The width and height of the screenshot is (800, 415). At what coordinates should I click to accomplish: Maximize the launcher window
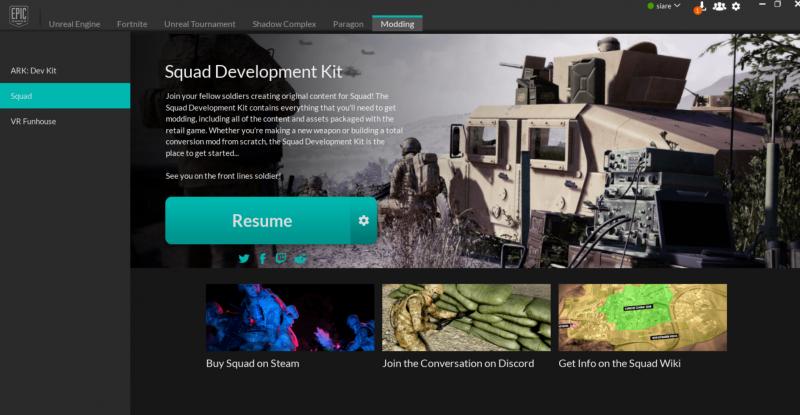(x=778, y=4)
